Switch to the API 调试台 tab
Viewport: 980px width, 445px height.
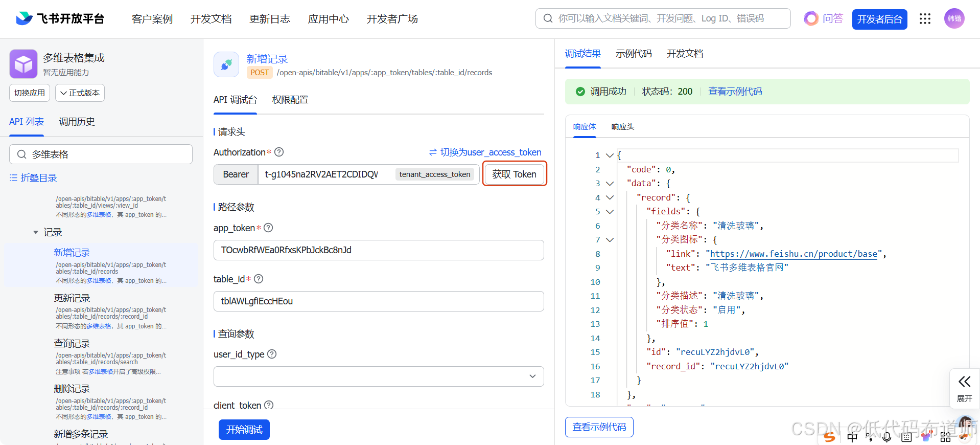(235, 100)
